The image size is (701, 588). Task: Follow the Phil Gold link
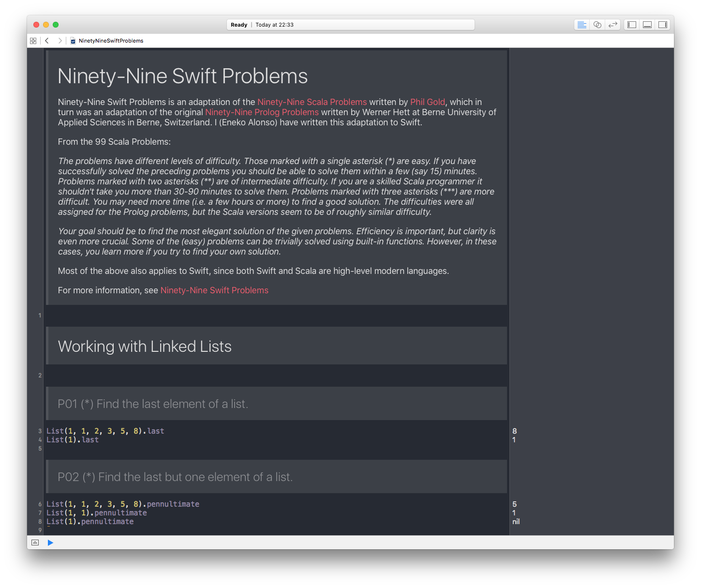coord(427,102)
